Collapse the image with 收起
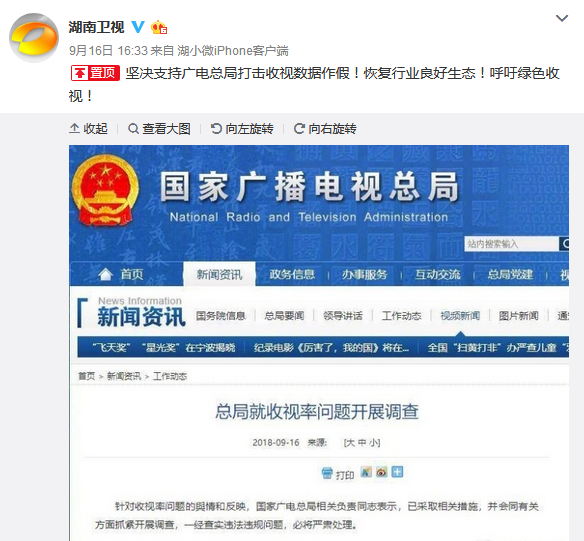Image resolution: width=584 pixels, height=541 pixels. tap(88, 129)
